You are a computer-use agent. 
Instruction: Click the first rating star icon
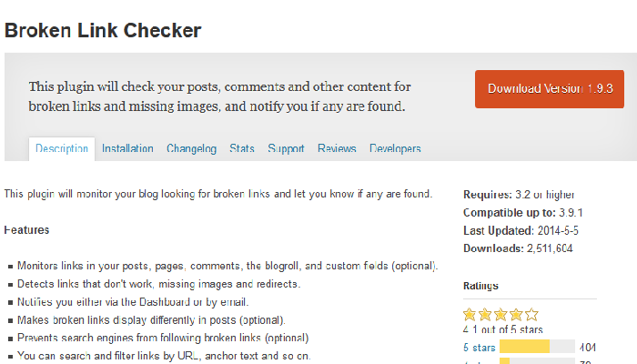[x=470, y=315]
